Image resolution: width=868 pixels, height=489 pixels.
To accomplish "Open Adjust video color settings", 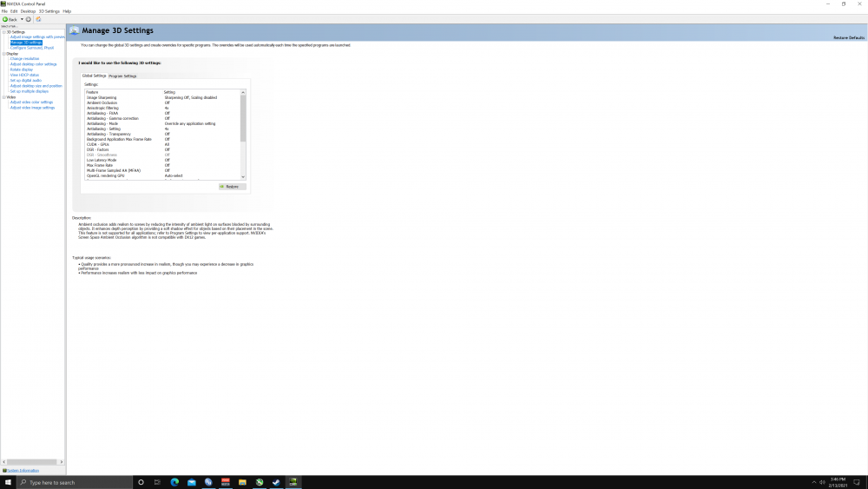I will (31, 102).
